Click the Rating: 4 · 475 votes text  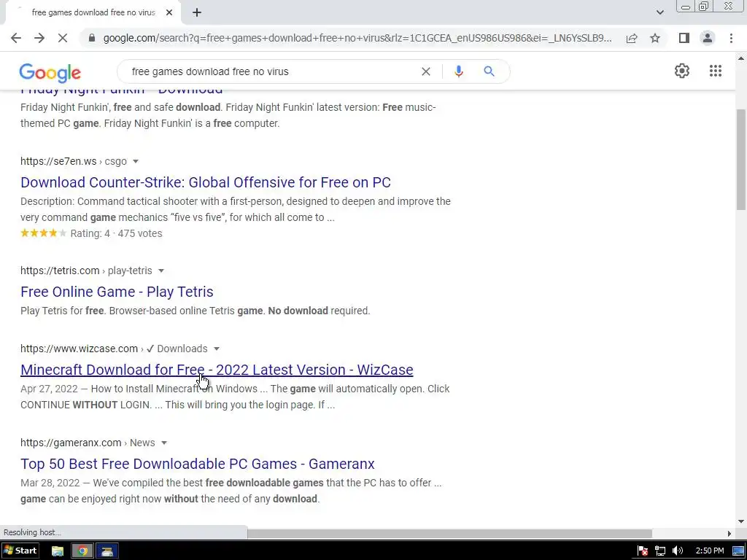click(116, 233)
